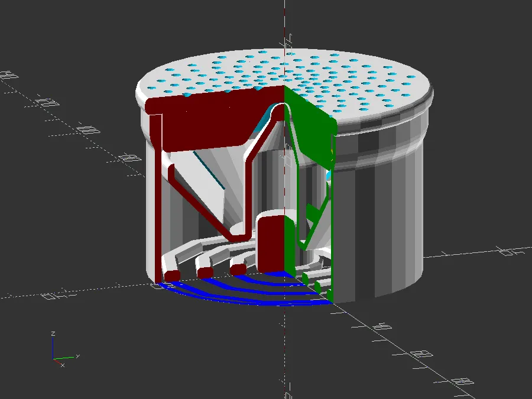Click the leftmost small red rib cross-section
The width and height of the screenshot is (532, 399).
coord(171,275)
